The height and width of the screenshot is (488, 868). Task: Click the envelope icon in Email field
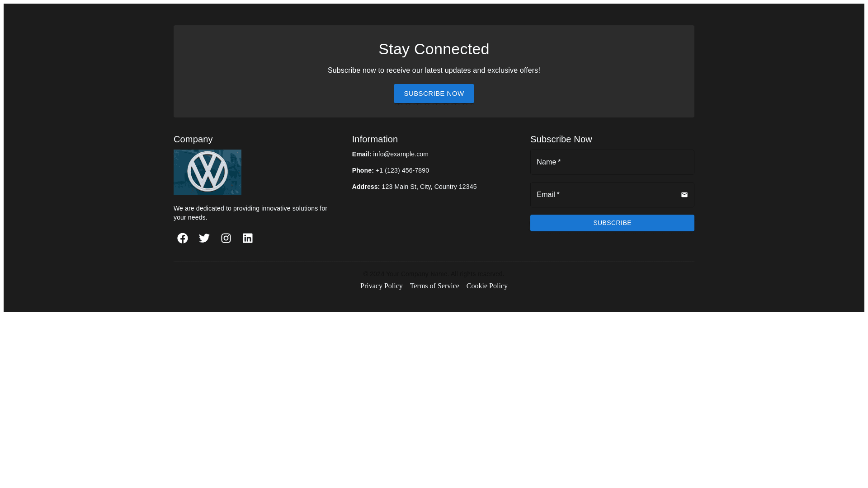click(684, 195)
